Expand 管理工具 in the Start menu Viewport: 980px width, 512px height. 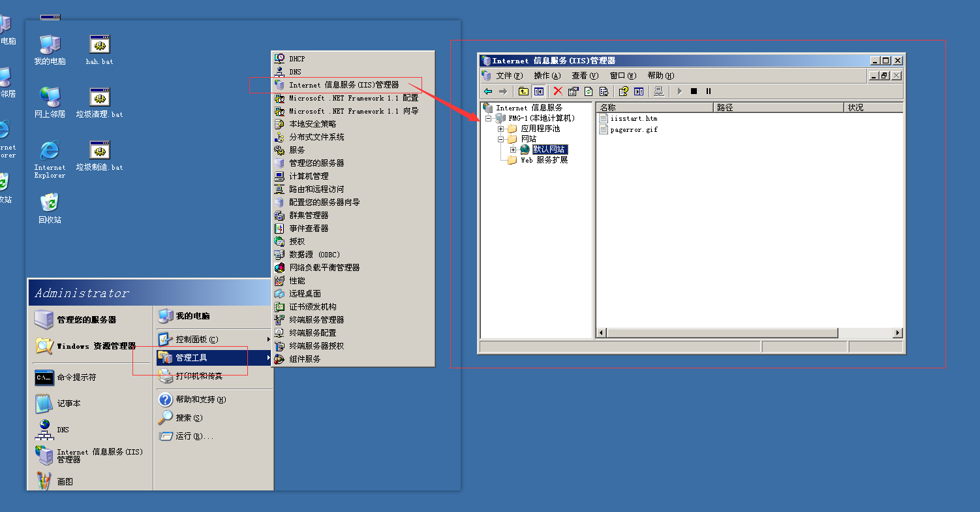[x=213, y=358]
